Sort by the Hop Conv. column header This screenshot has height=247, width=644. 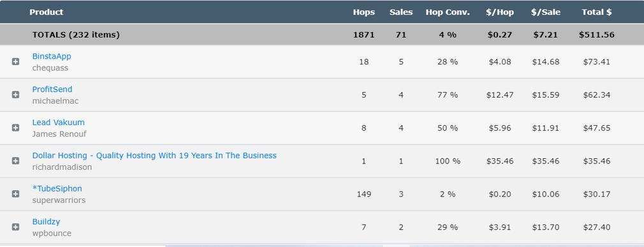448,12
